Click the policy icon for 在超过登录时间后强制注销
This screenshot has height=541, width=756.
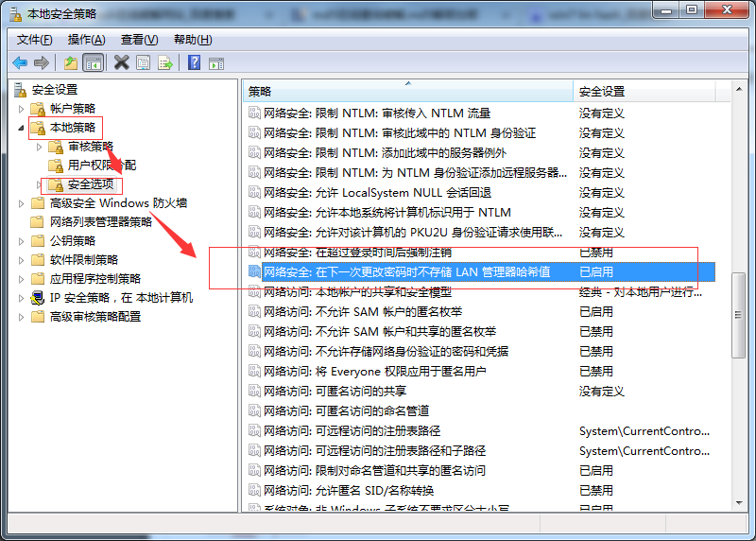pos(254,252)
